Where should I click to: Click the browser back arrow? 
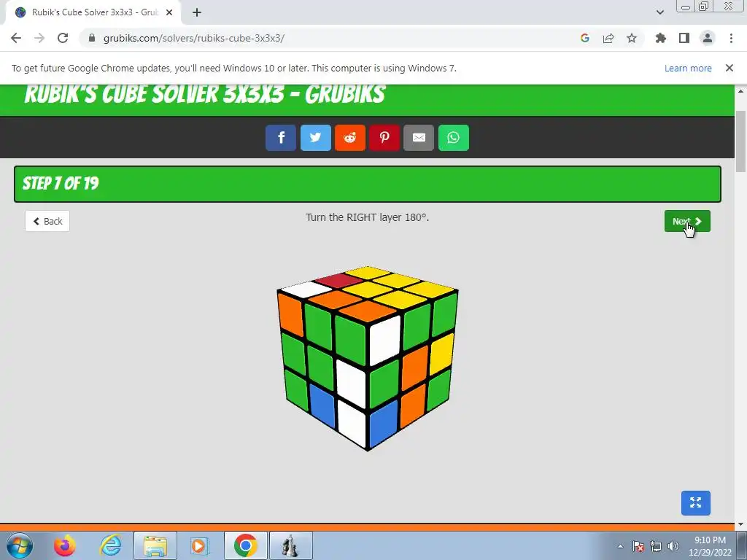(16, 38)
